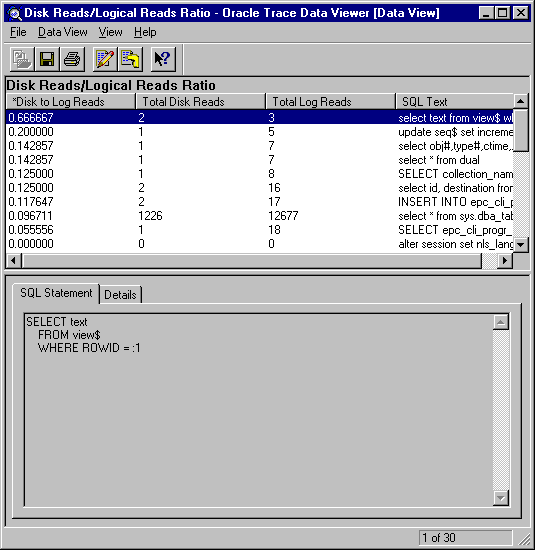Click the Total Disk Reads value 1226
This screenshot has height=550, width=535.
point(151,216)
